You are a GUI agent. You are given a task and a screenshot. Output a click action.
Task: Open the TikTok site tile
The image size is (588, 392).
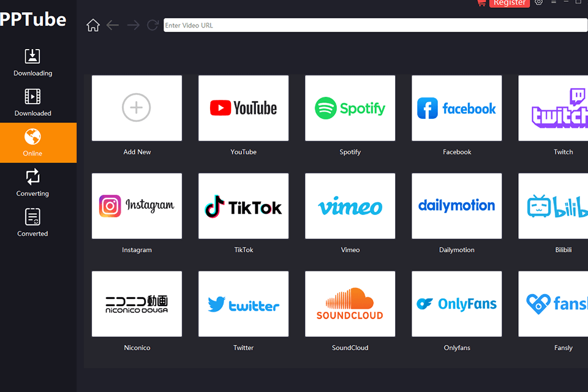pyautogui.click(x=243, y=206)
